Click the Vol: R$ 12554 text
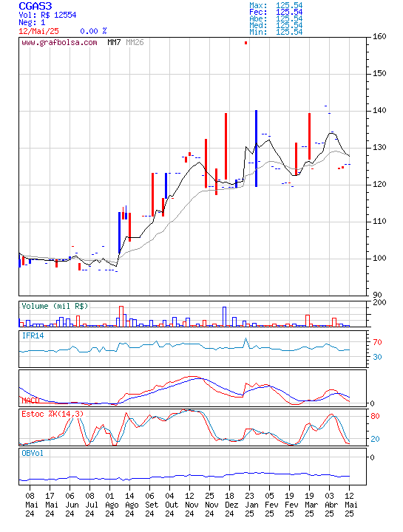This screenshot has width=403, height=532. pyautogui.click(x=47, y=15)
